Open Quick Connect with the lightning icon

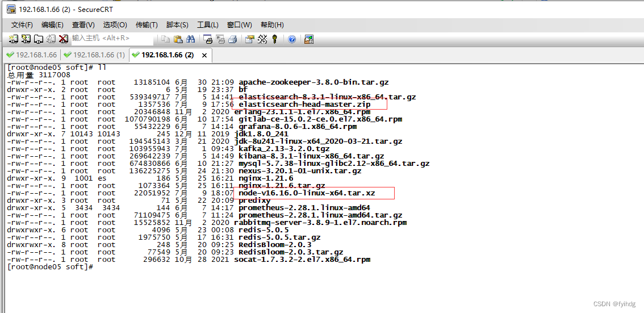coord(26,39)
